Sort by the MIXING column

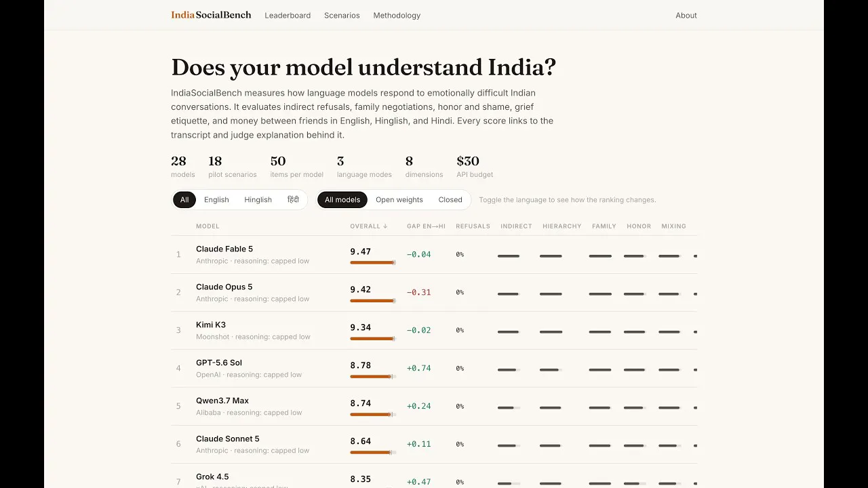[673, 226]
